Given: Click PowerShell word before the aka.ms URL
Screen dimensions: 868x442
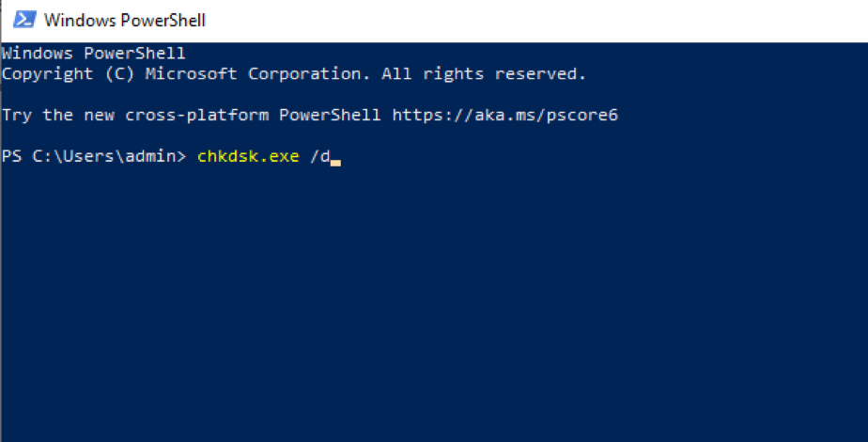Looking at the screenshot, I should point(330,116).
